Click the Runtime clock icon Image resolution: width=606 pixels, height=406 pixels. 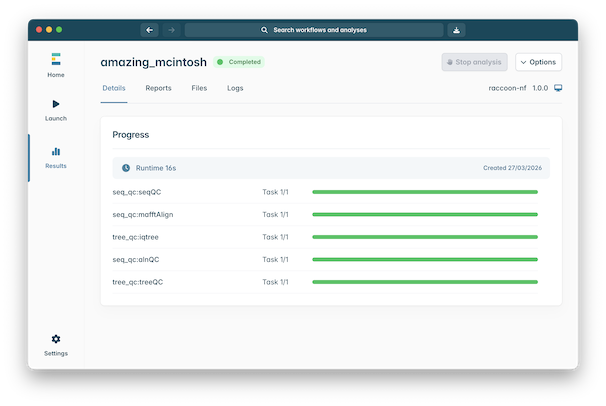click(x=126, y=168)
